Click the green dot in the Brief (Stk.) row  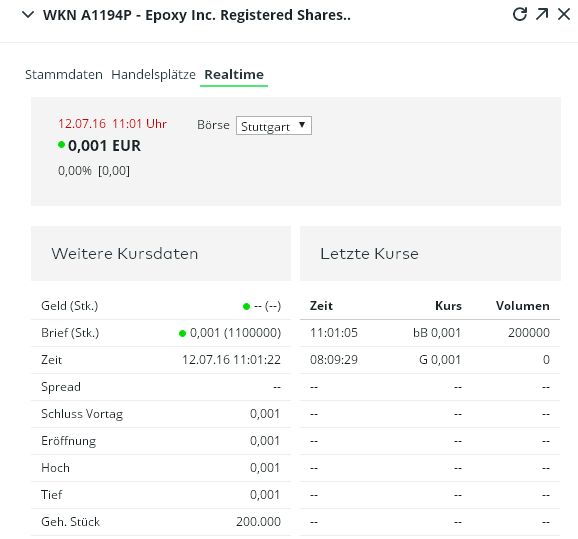pos(182,333)
